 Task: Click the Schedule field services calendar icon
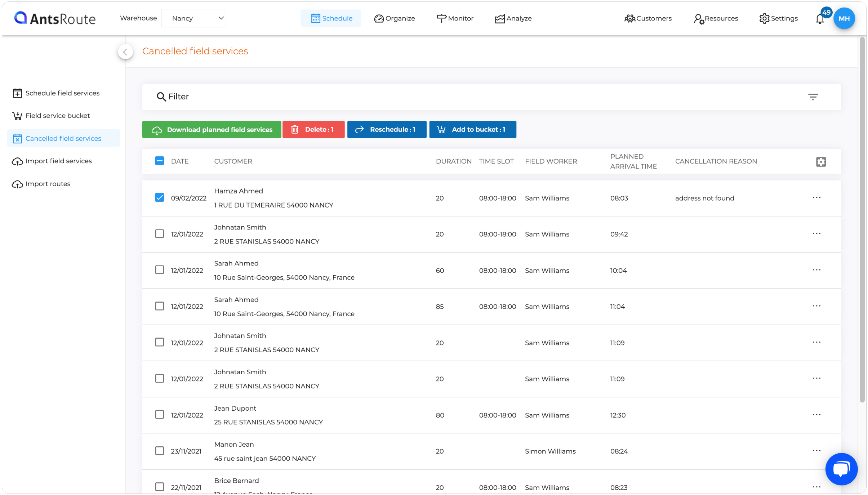[x=17, y=93]
